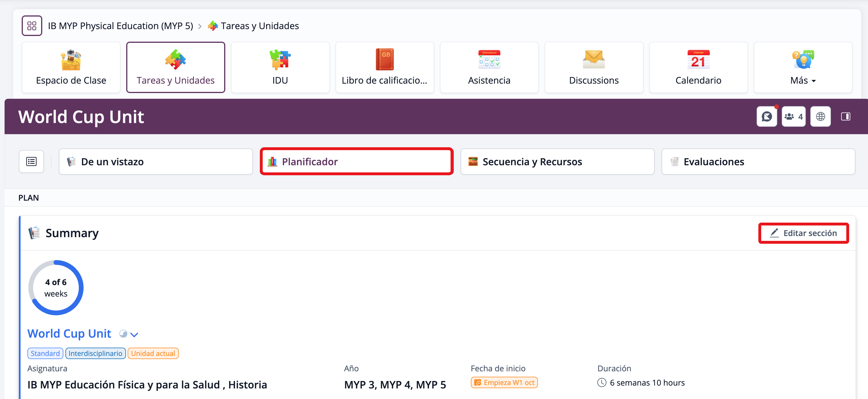
Task: Click the World Cup Unit title link
Action: click(x=69, y=333)
